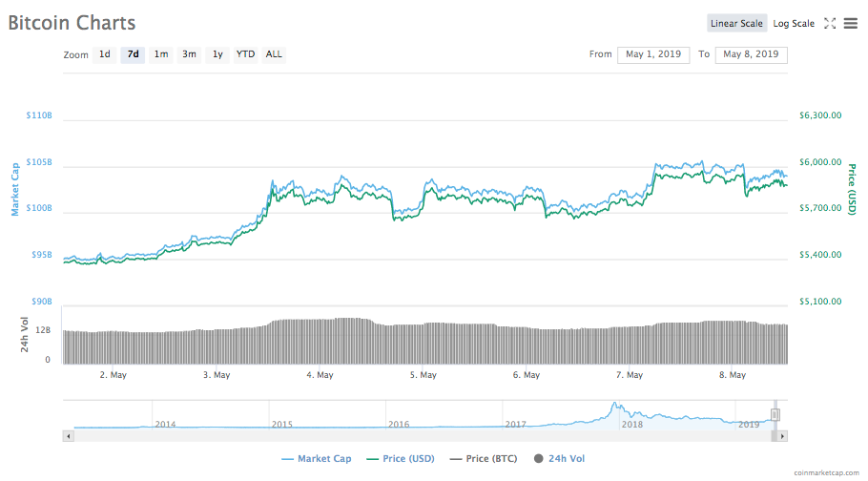Toggle the Market Cap legend series
The width and height of the screenshot is (868, 481).
[x=317, y=459]
